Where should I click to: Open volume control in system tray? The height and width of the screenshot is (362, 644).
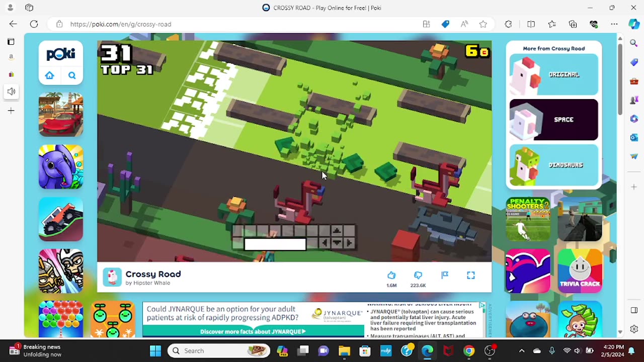tap(577, 351)
